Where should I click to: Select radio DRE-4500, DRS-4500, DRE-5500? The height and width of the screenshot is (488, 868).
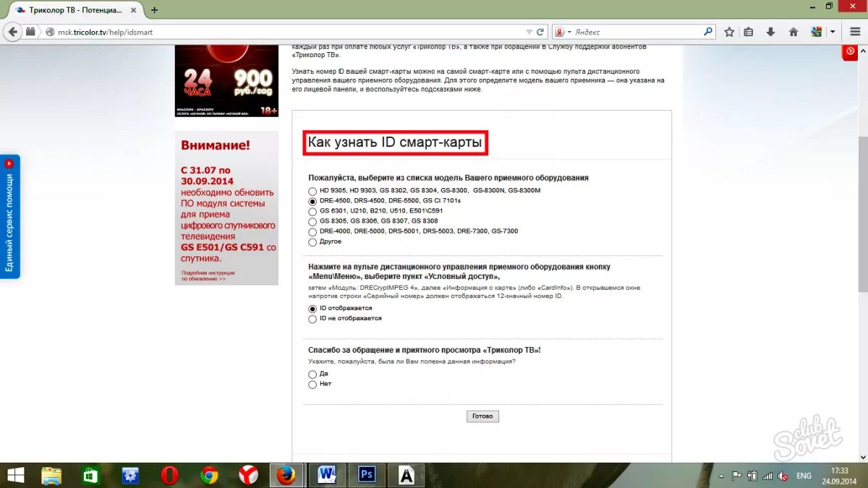pos(312,201)
